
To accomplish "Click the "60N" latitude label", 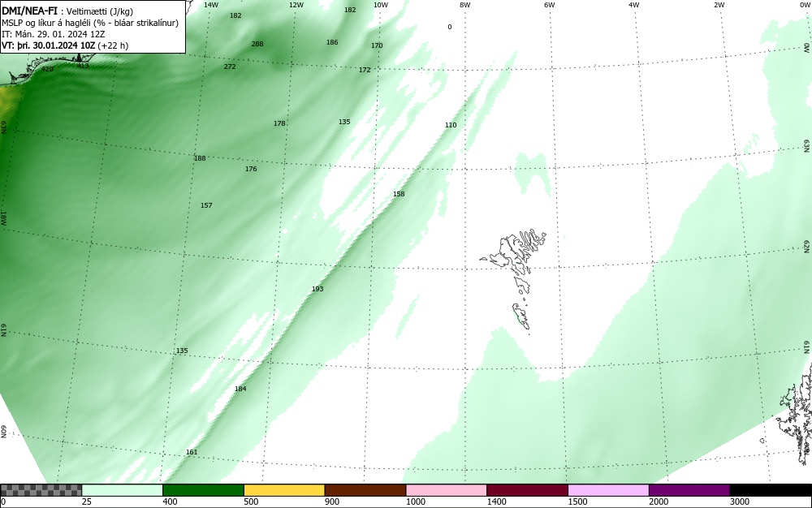I will (x=3, y=432).
